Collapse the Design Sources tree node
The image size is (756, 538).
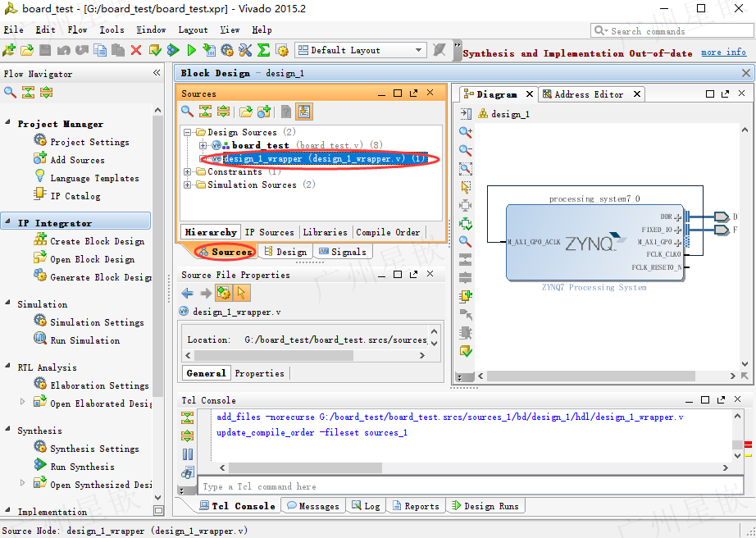coord(187,132)
